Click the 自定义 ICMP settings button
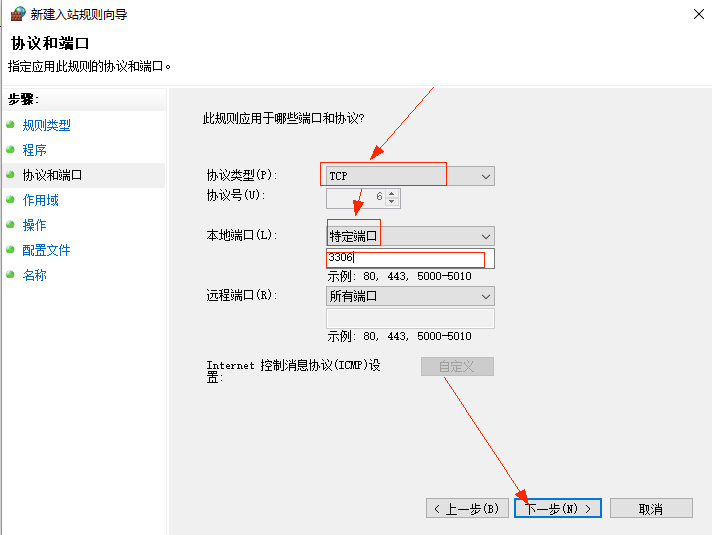The image size is (712, 535). tap(457, 367)
